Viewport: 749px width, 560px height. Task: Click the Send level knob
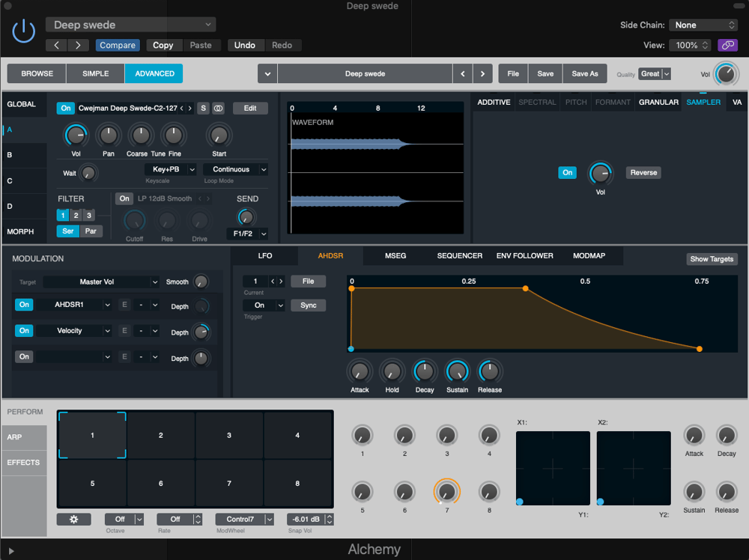[246, 218]
